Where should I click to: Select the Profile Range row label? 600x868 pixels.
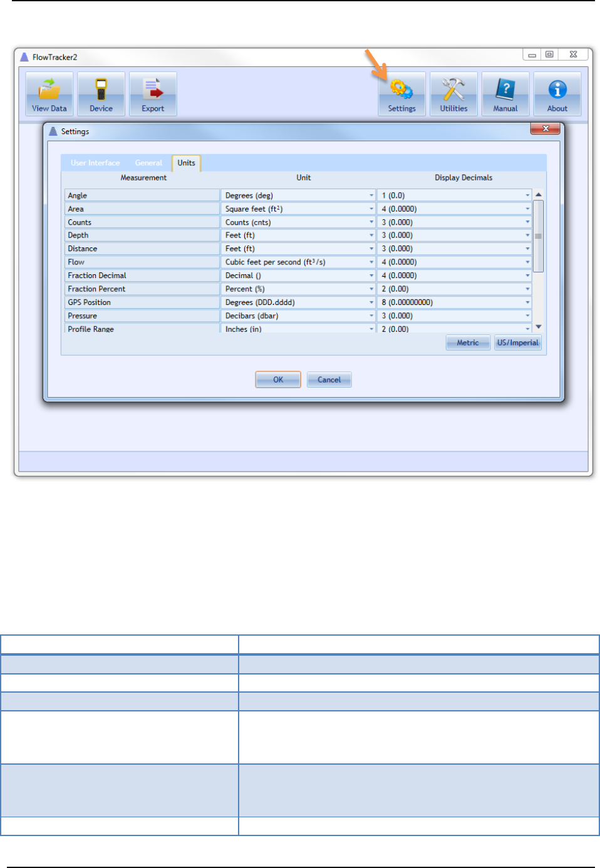pyautogui.click(x=142, y=328)
